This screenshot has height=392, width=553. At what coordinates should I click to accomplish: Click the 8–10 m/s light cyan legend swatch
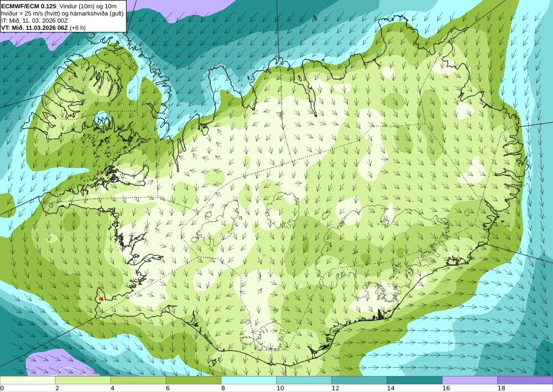249,380
